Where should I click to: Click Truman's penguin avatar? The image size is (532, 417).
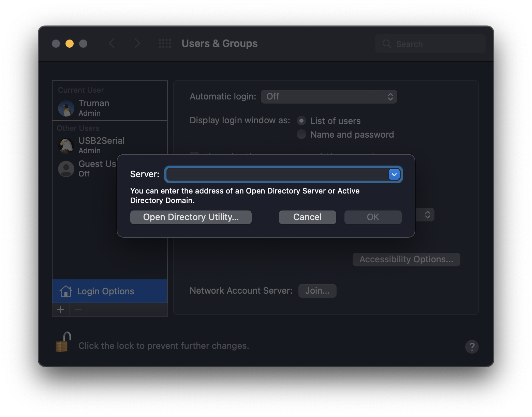click(x=66, y=108)
